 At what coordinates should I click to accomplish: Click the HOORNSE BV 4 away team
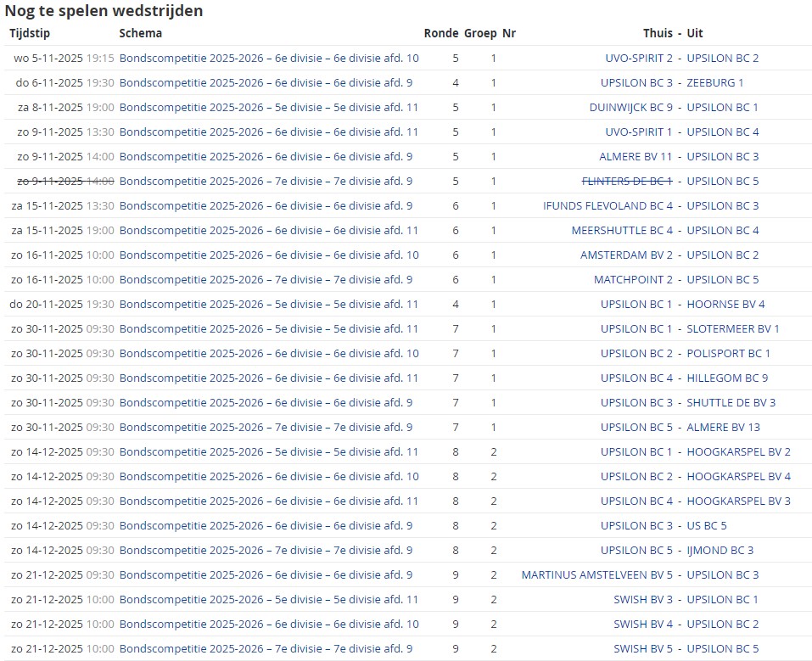(725, 305)
